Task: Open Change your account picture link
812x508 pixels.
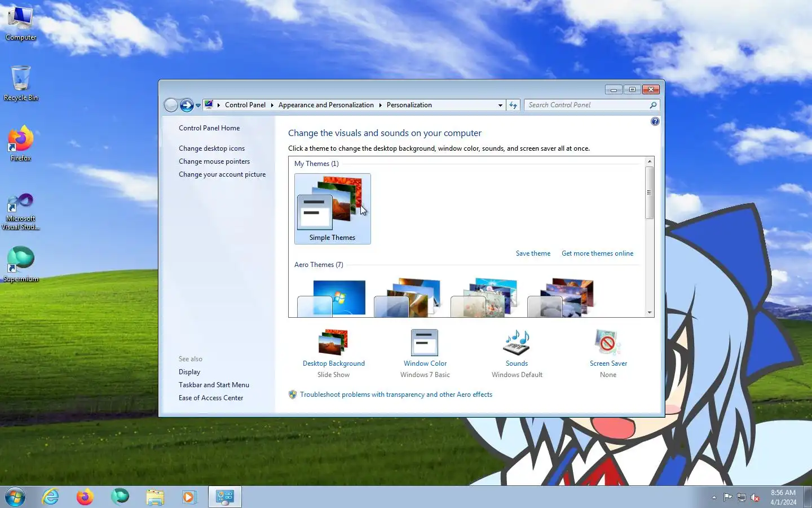Action: coord(222,174)
